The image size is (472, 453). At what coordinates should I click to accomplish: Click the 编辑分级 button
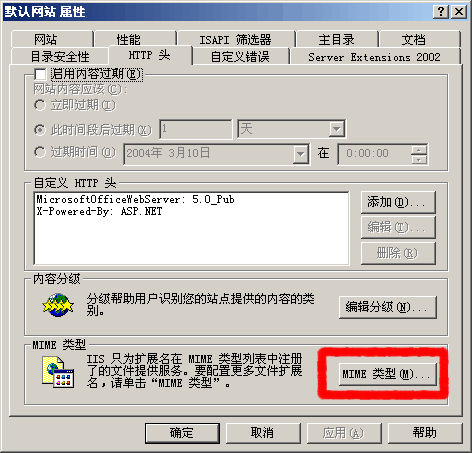388,307
